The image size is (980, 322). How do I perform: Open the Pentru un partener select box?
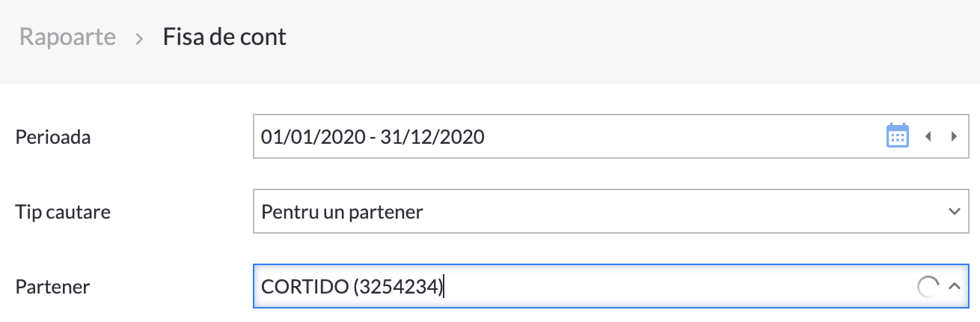[x=610, y=212]
